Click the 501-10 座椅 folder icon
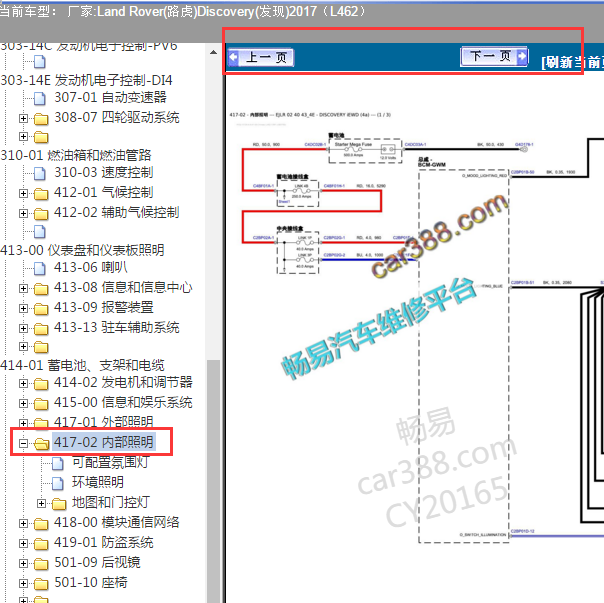 pyautogui.click(x=41, y=584)
